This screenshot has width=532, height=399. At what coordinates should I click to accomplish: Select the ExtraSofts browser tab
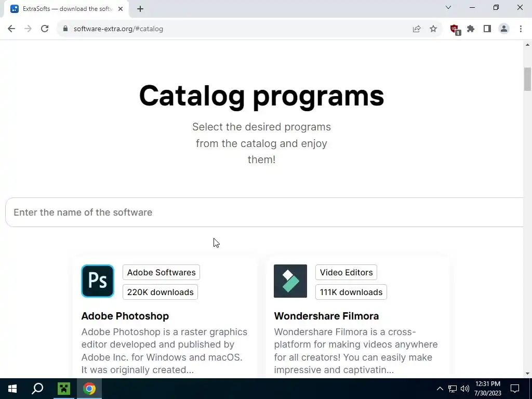point(66,9)
